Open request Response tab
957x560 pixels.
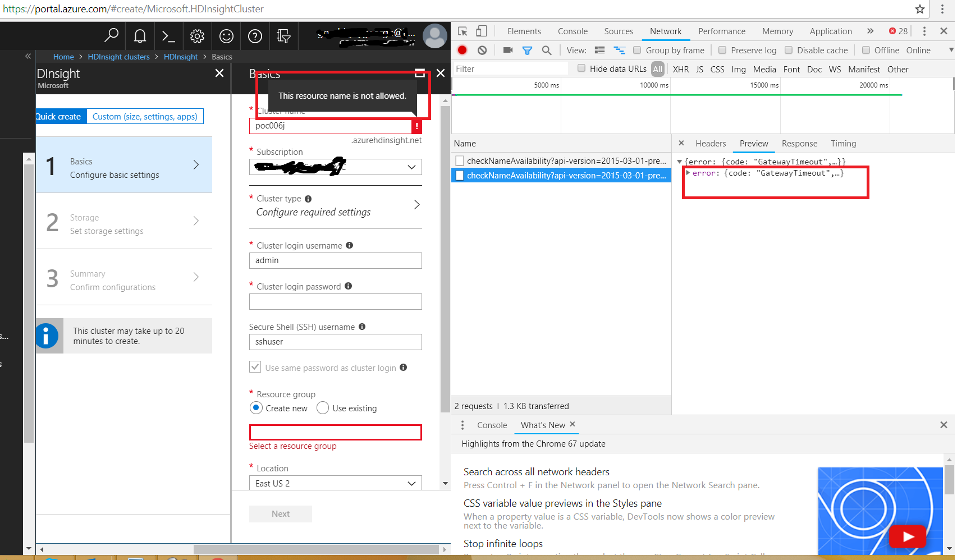point(799,144)
